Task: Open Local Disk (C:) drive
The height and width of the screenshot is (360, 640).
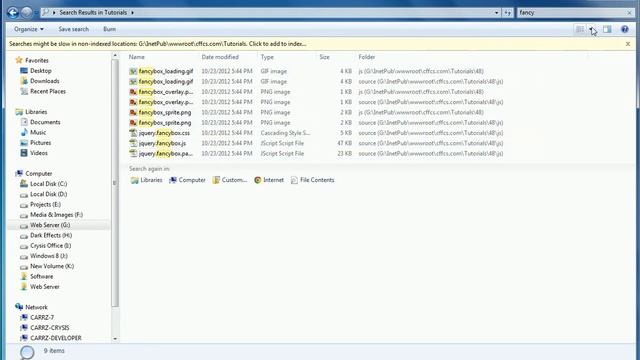Action: 48,184
